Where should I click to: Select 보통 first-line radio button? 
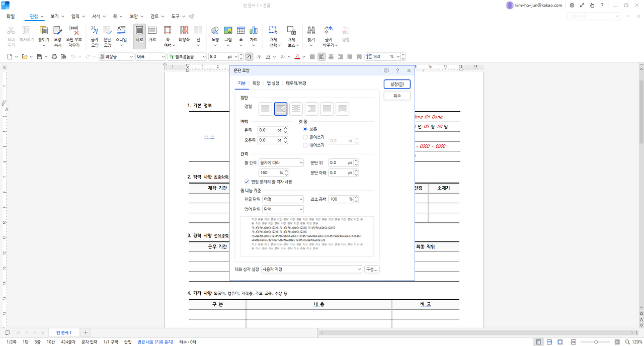coord(305,129)
